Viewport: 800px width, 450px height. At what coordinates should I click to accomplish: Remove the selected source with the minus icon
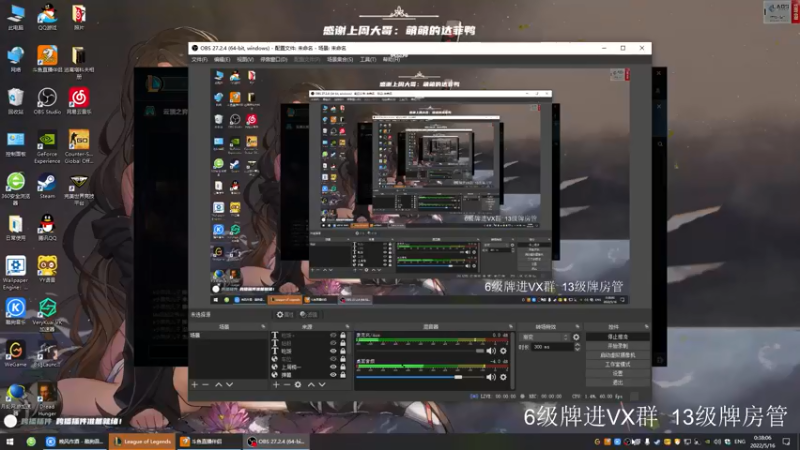(287, 385)
